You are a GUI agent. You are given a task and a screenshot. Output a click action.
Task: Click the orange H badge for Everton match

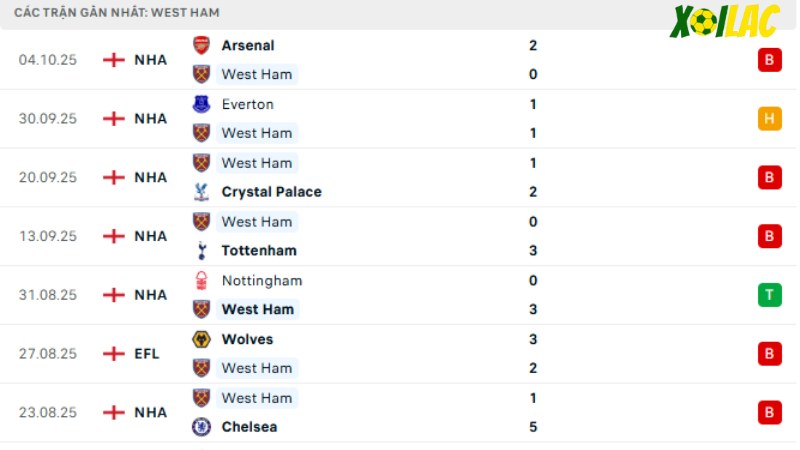(x=769, y=118)
